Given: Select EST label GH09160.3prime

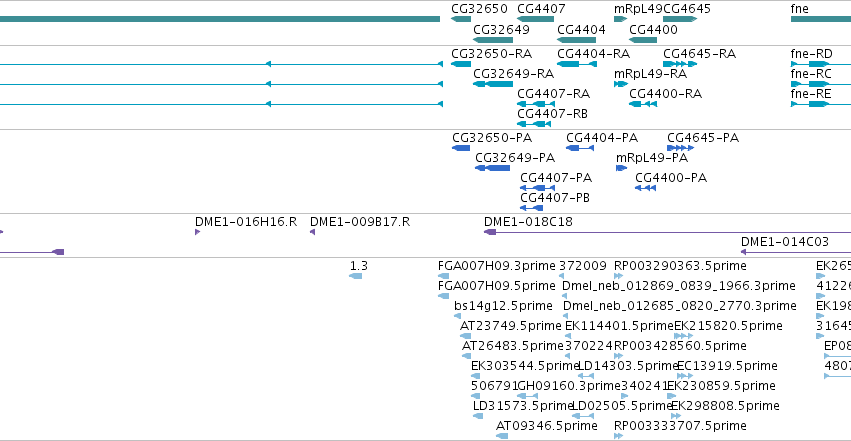Looking at the screenshot, I should (569, 386).
